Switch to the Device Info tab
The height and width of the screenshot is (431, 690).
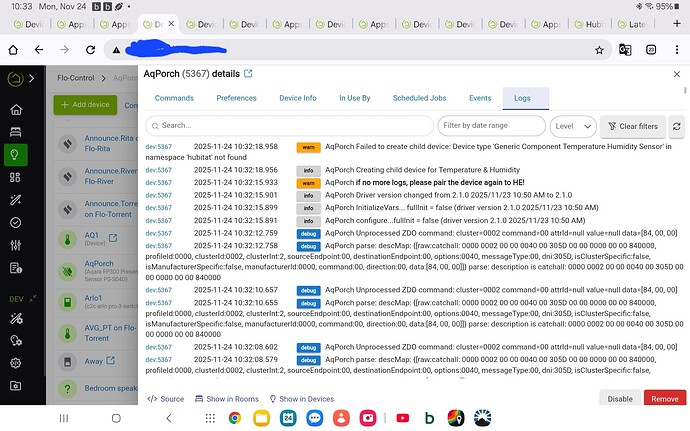point(298,98)
